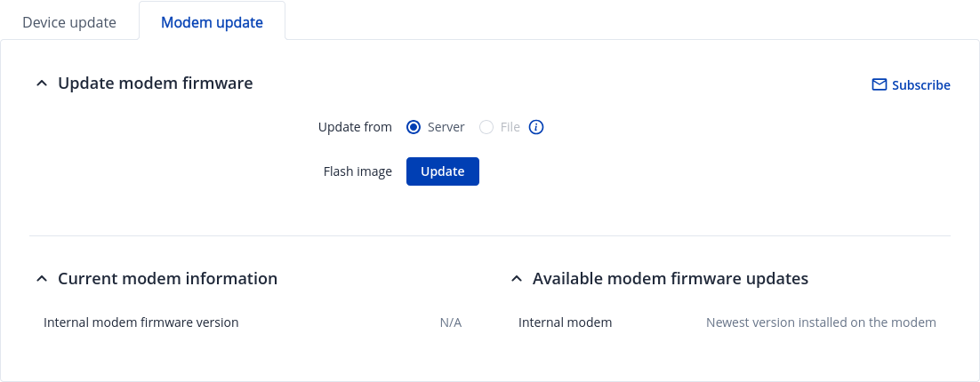980x382 pixels.
Task: Click the Subscribe envelope icon
Action: (880, 85)
